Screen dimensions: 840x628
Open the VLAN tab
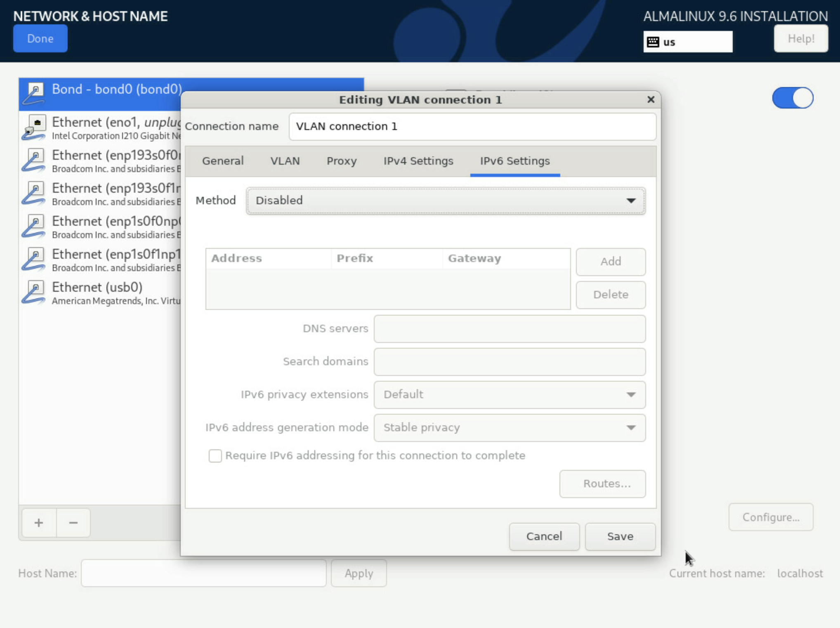285,161
